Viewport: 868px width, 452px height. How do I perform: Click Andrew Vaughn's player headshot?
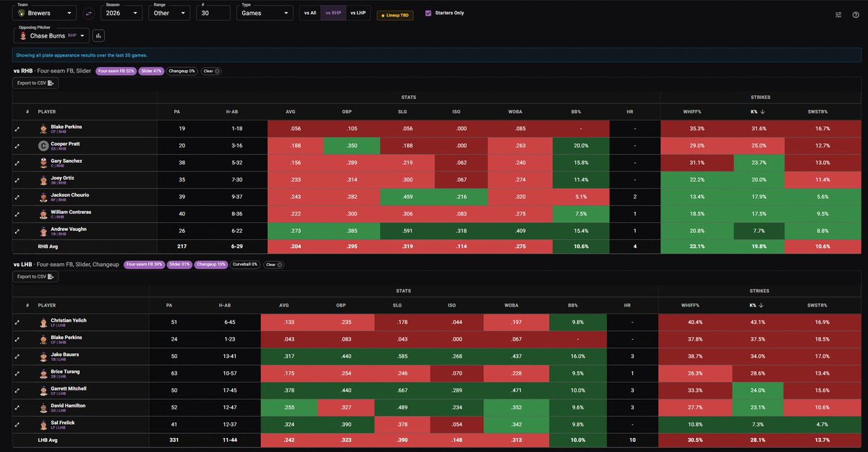[x=44, y=231]
